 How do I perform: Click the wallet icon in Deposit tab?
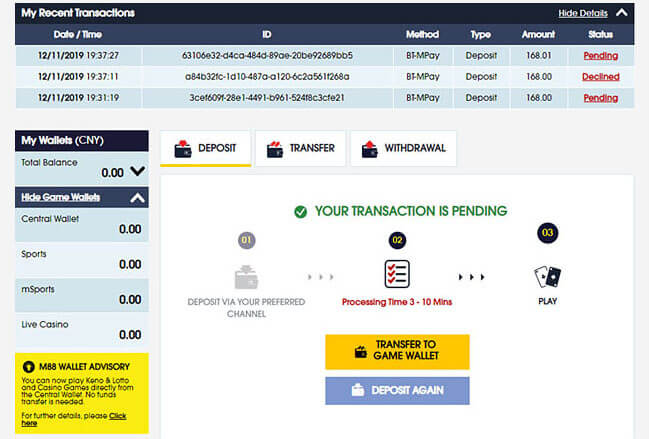click(182, 149)
